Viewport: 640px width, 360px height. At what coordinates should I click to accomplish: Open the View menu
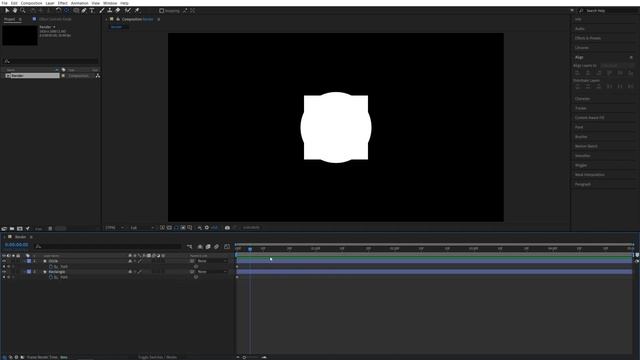(x=96, y=3)
